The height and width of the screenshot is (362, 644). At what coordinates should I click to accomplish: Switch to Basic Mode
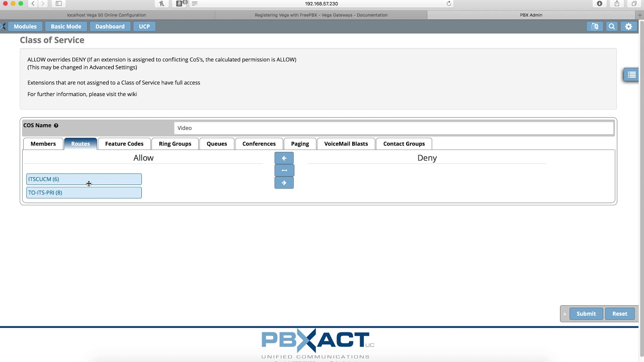point(66,27)
